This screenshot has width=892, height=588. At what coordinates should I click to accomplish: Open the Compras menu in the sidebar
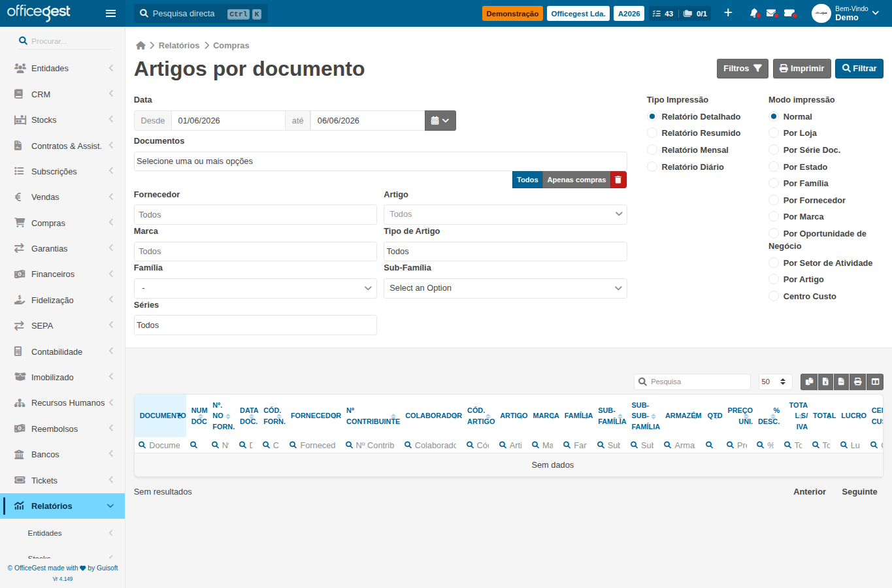[63, 223]
